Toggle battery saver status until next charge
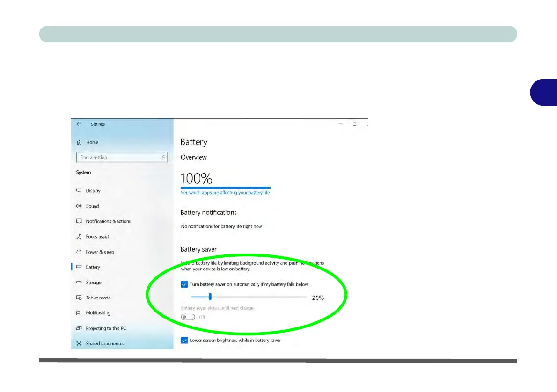 (188, 317)
